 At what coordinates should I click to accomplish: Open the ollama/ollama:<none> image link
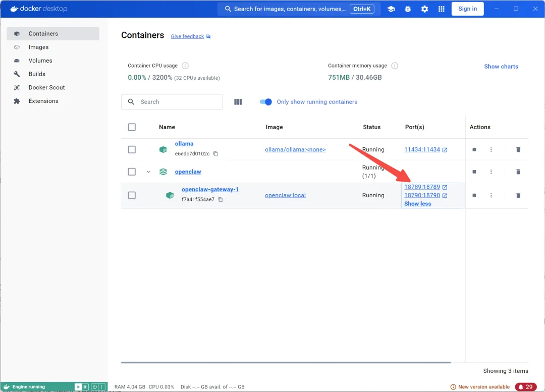(295, 149)
